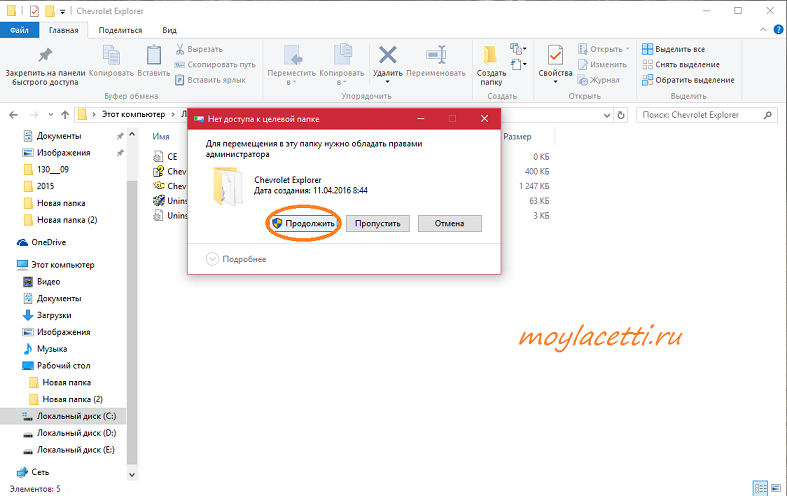
Task: Open the Файл menu
Action: [18, 31]
